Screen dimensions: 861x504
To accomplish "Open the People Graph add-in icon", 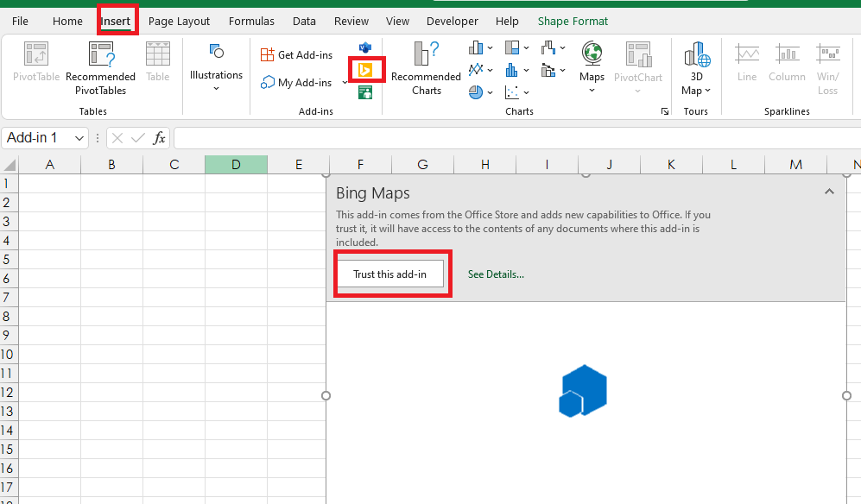I will click(365, 92).
